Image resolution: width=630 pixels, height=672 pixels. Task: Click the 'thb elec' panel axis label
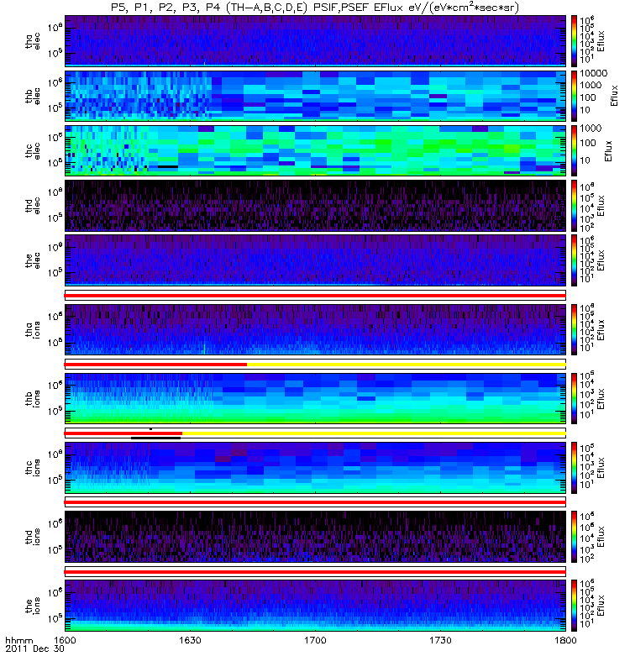pyautogui.click(x=33, y=96)
